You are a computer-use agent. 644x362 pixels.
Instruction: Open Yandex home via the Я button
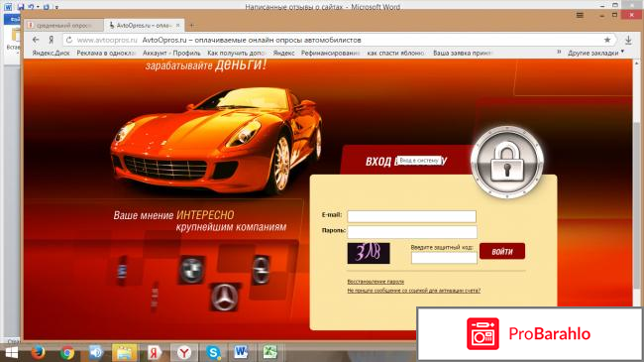tap(51, 40)
